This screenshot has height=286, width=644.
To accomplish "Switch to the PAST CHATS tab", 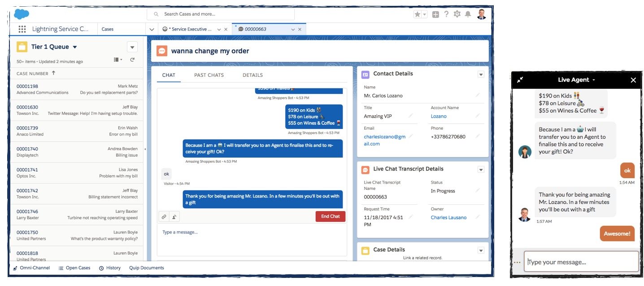I will (x=209, y=75).
